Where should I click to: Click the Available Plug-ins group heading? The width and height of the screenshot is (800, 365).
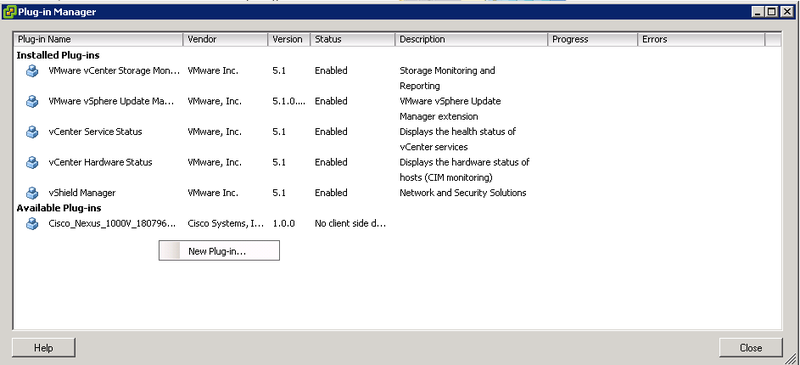point(59,208)
